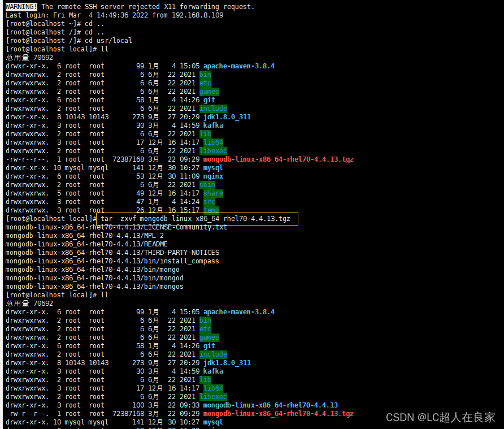Click the IP address 192.168.8.109

point(197,15)
